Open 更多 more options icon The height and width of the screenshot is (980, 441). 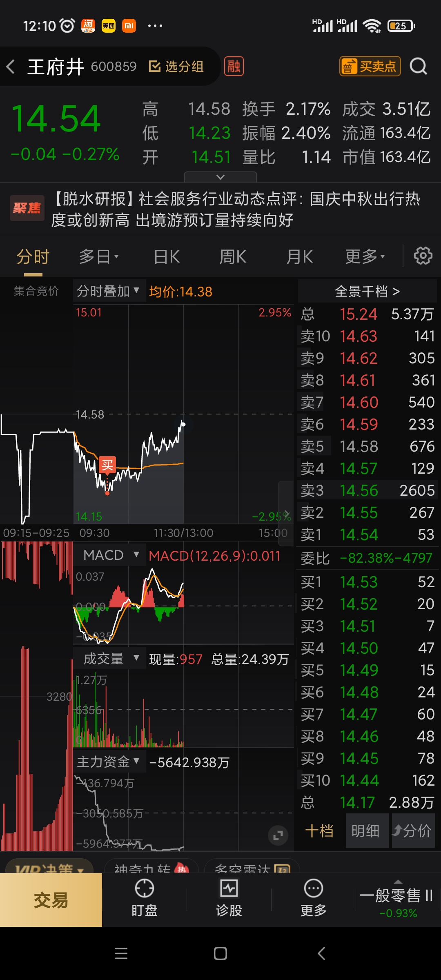[x=314, y=898]
